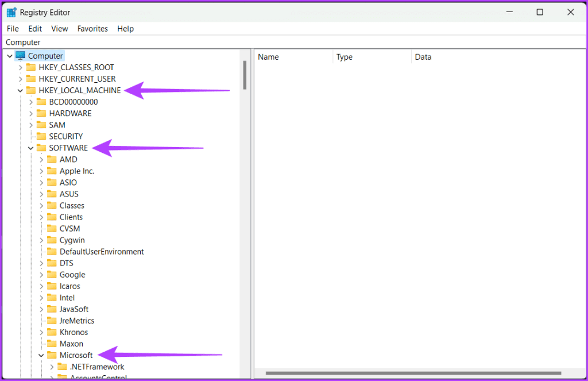This screenshot has width=588, height=381.
Task: Expand ASIO key chevron
Action: [x=41, y=183]
